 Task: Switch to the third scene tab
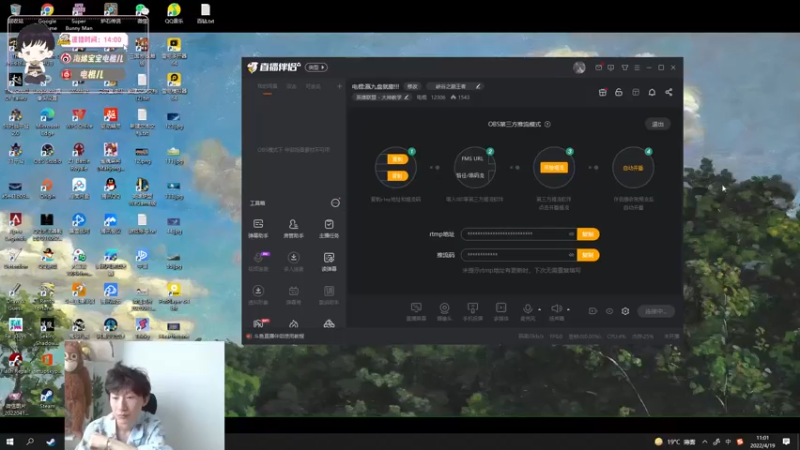313,86
